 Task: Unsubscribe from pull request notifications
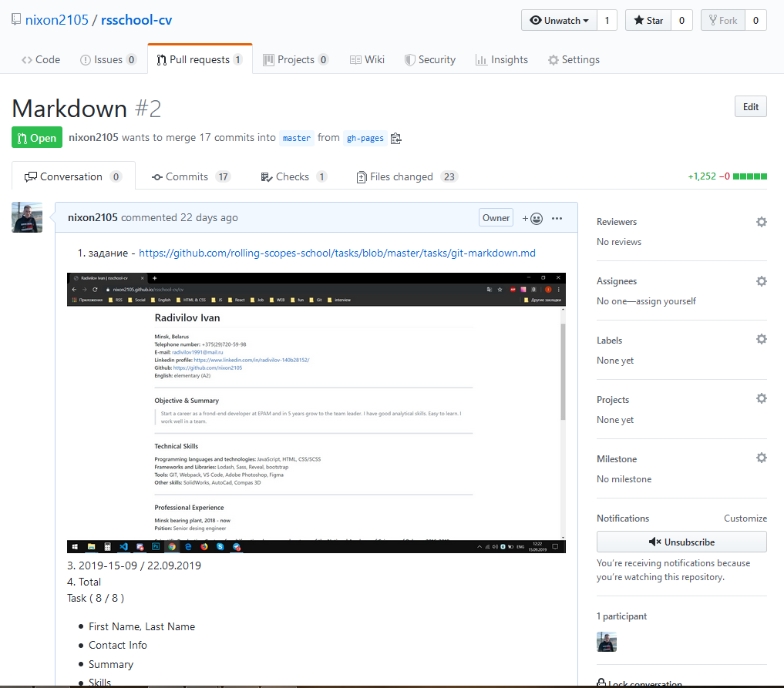[x=681, y=542]
